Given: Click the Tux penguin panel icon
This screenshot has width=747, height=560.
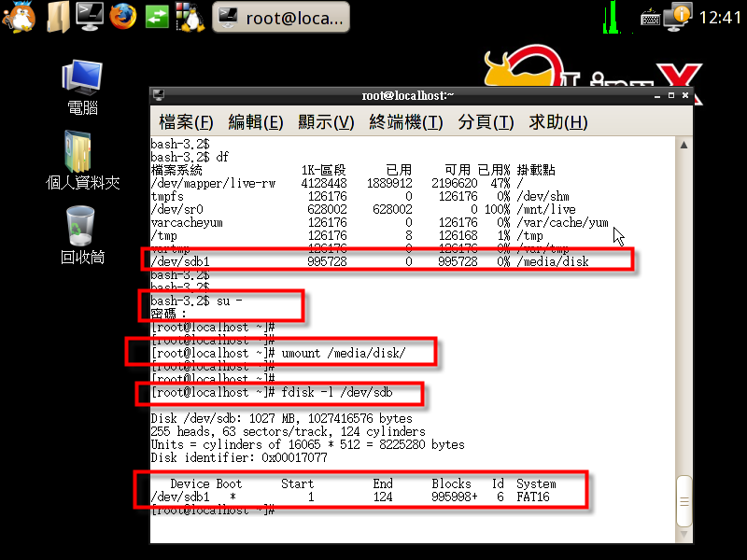Looking at the screenshot, I should tap(190, 16).
